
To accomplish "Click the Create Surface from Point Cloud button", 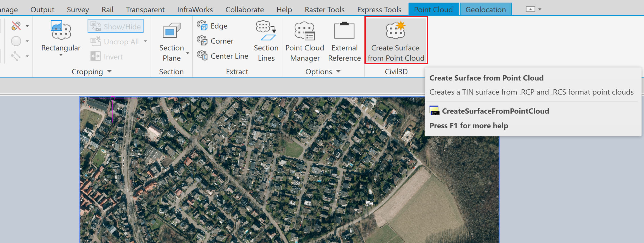I will [x=396, y=40].
